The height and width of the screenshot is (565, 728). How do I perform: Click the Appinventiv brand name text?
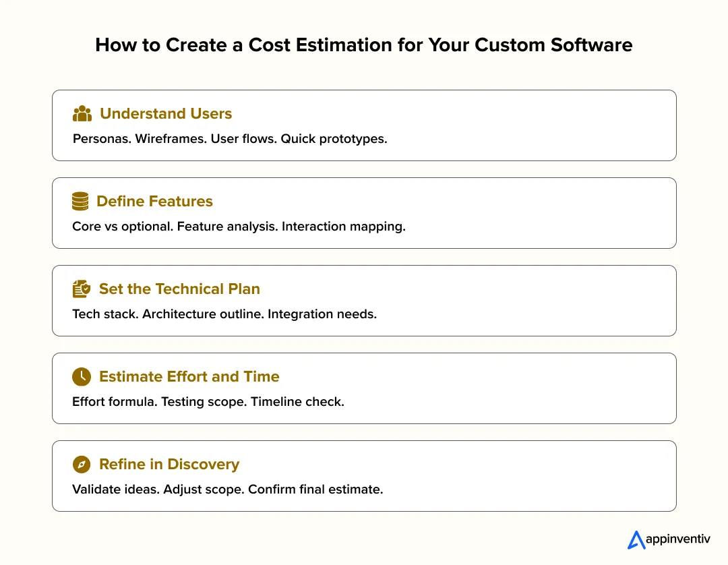(677, 540)
